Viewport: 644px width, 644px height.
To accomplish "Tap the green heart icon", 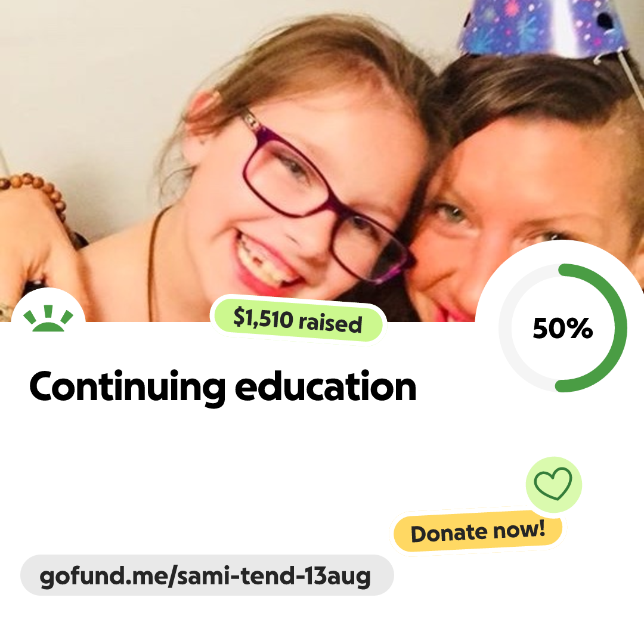I will [x=553, y=484].
